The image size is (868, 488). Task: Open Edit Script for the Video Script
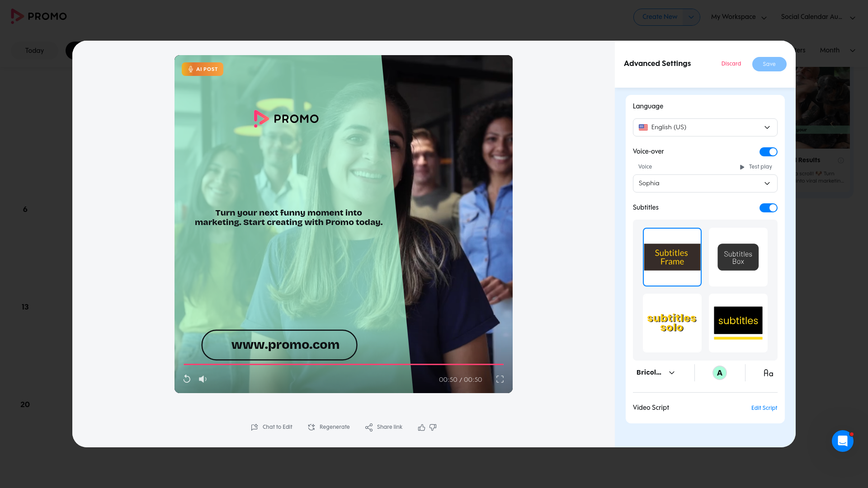point(764,408)
